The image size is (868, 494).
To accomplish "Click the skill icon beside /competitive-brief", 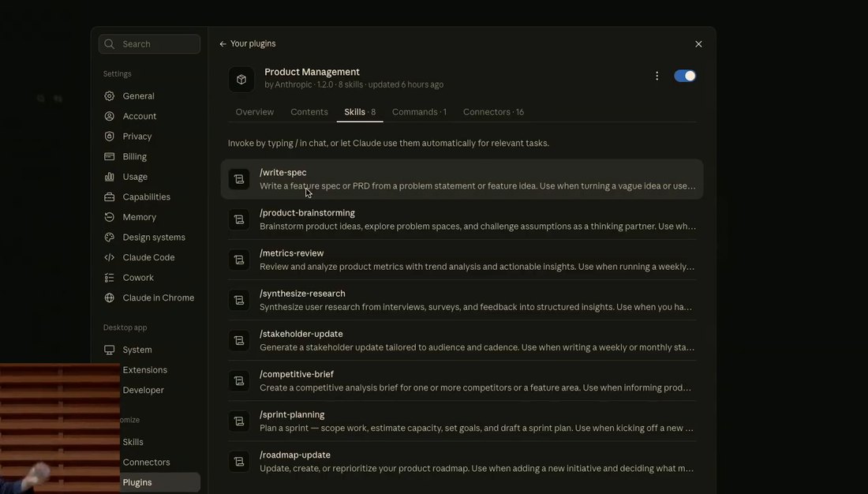I will 239,382.
